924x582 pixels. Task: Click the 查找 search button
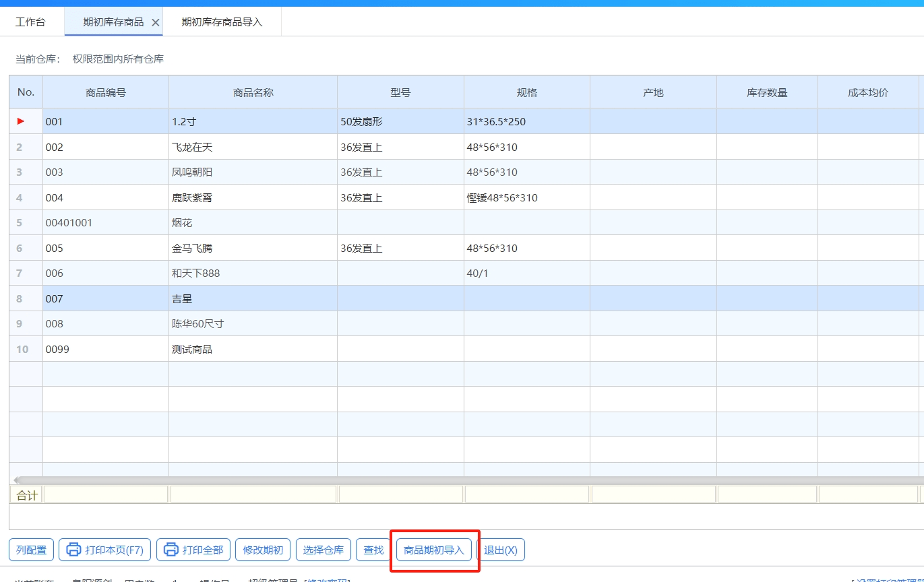[373, 550]
